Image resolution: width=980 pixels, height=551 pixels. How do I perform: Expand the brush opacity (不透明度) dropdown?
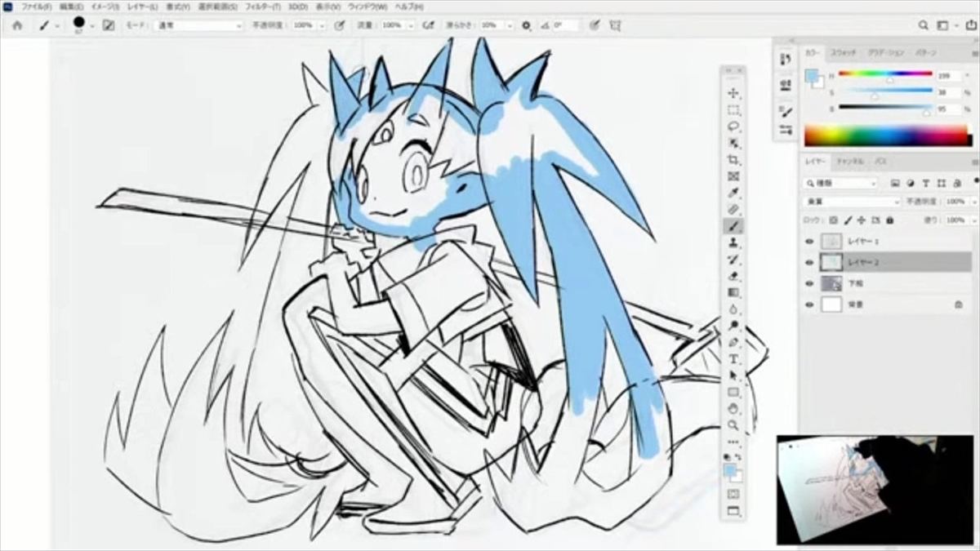pos(320,25)
